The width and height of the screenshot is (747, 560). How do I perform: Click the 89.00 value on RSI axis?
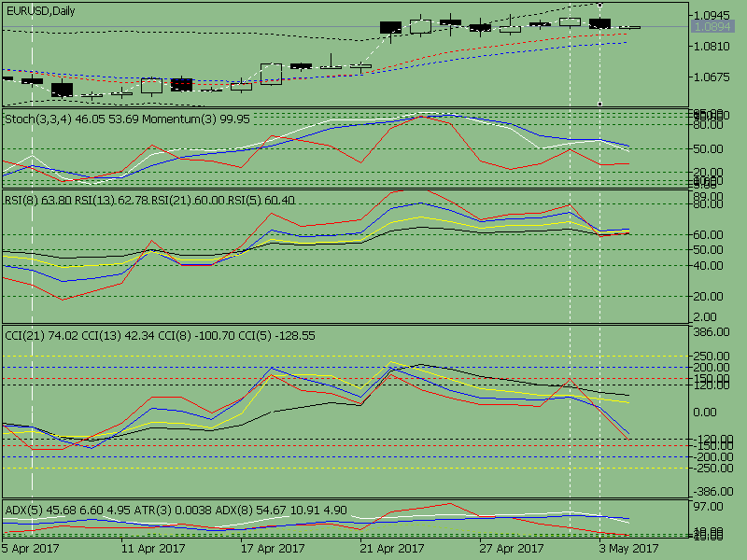coord(709,196)
